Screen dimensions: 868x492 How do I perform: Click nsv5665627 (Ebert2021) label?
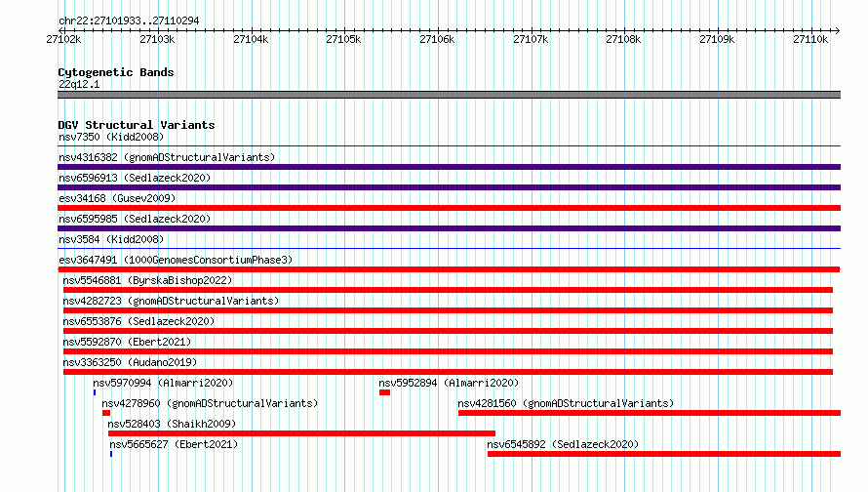click(x=174, y=444)
